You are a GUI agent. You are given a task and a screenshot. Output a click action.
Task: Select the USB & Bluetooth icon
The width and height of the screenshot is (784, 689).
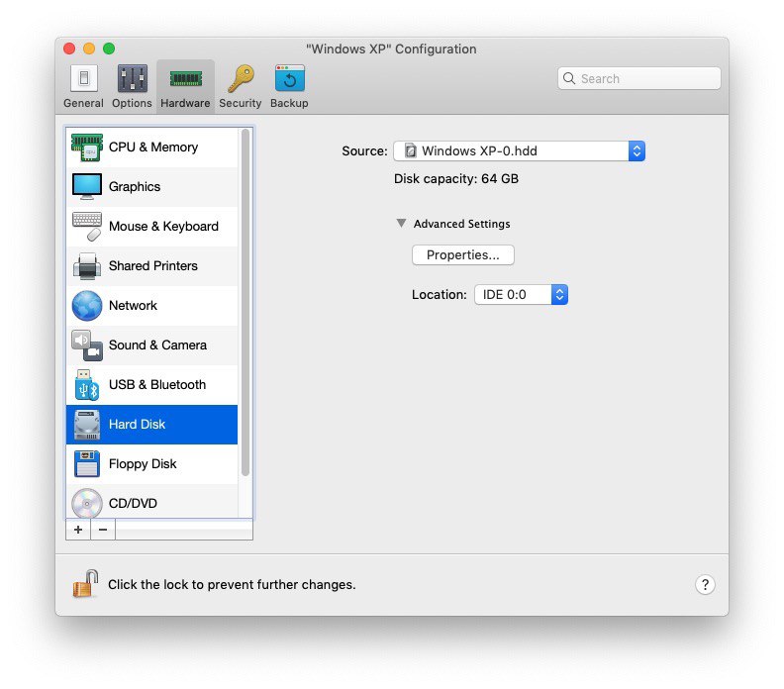tap(87, 384)
